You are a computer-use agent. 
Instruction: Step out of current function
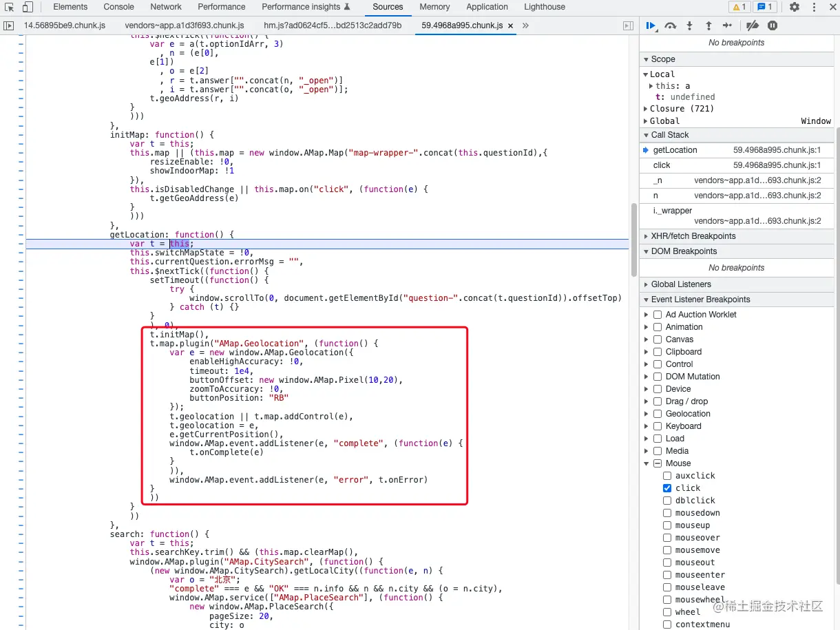708,25
